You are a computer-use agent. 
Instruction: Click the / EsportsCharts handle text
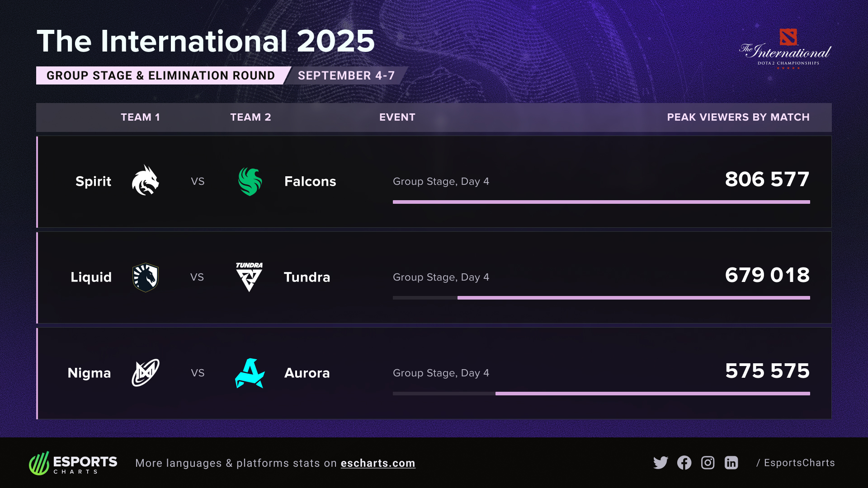click(796, 463)
